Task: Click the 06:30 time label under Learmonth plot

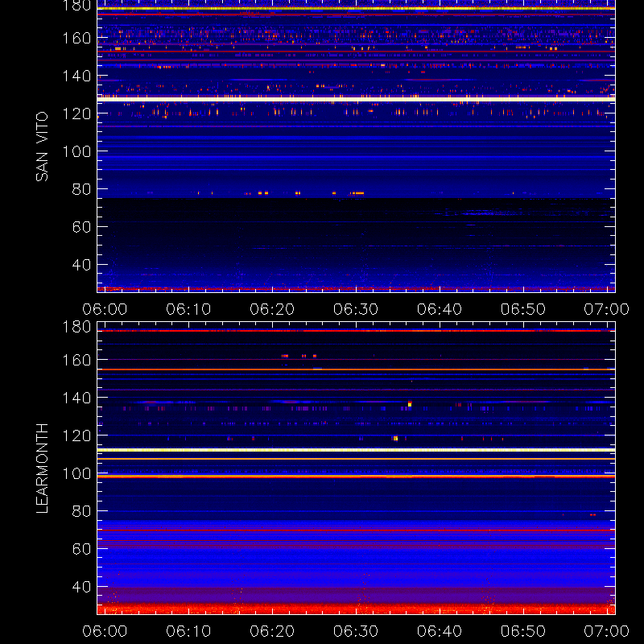Action: [356, 631]
